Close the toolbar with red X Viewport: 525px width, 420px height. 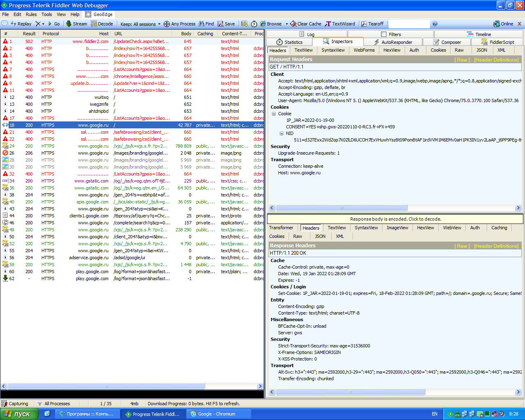tap(519, 24)
